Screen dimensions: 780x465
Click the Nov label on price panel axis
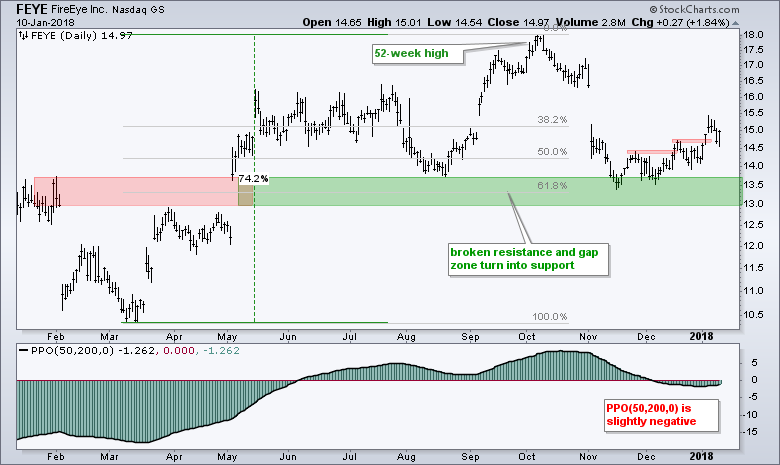588,337
